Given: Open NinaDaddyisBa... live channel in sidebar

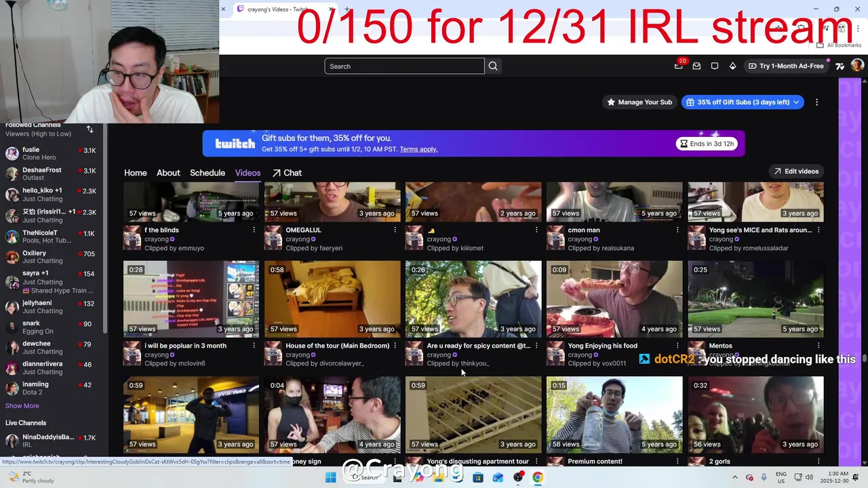Looking at the screenshot, I should [52, 441].
